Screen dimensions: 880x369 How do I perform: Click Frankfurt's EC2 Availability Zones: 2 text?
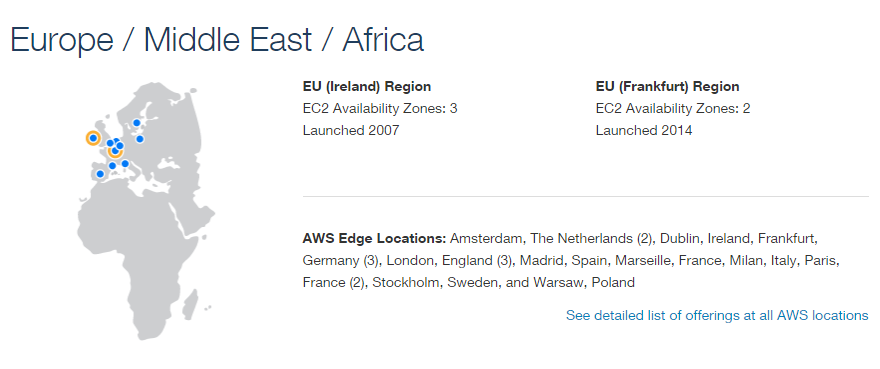click(x=673, y=108)
